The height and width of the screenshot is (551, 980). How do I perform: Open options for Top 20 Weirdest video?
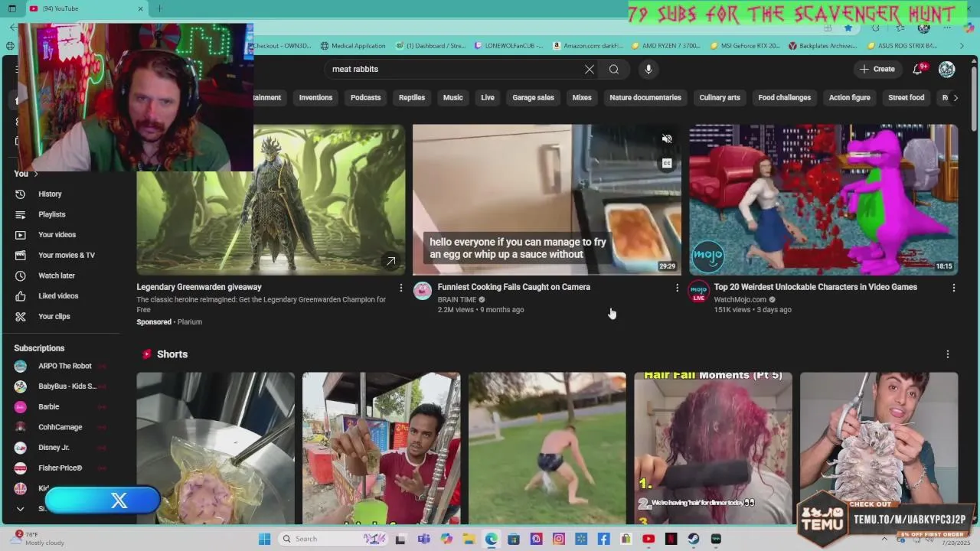[953, 288]
